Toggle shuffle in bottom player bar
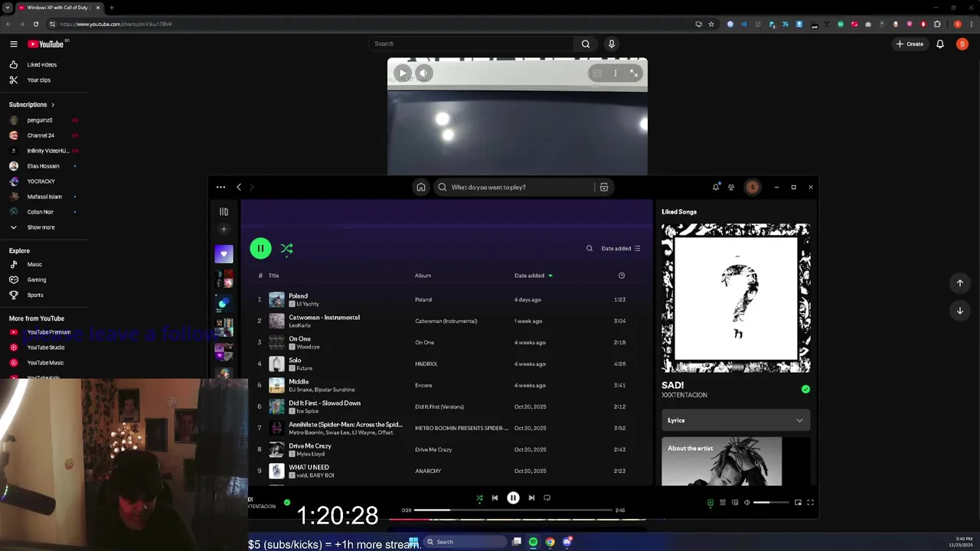 point(479,497)
